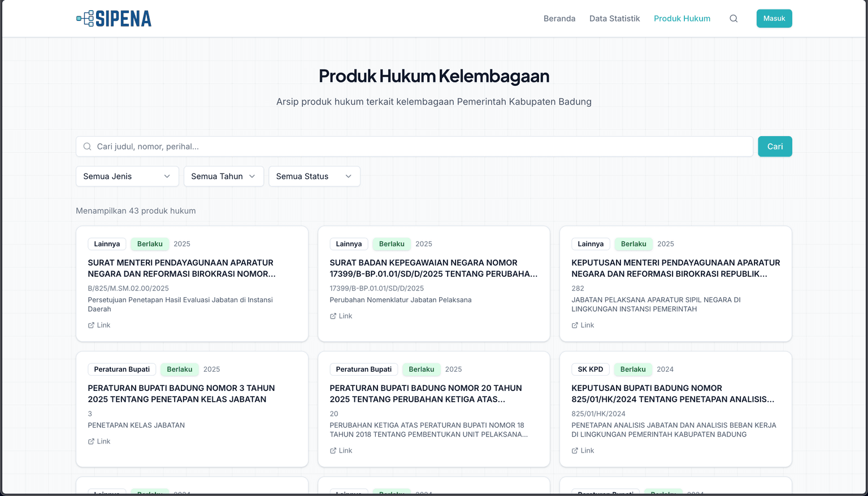Click external link icon on Surat Badan Kepegawaian card

click(x=333, y=316)
